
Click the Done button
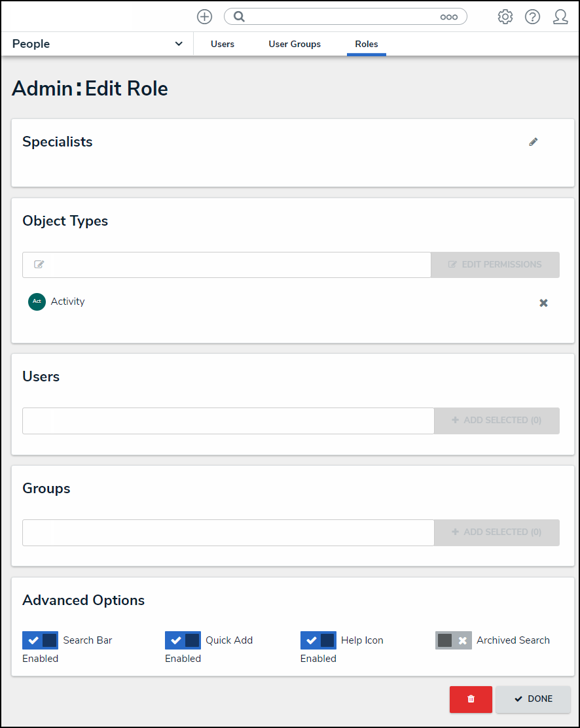(x=533, y=699)
